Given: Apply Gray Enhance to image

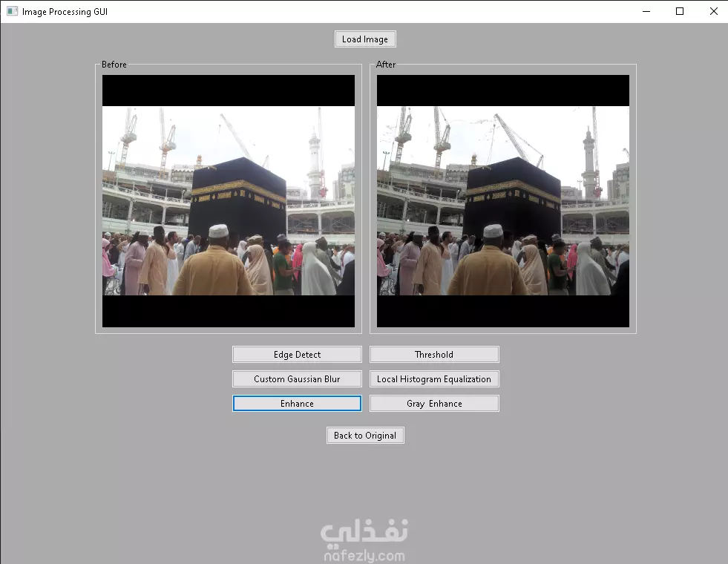Looking at the screenshot, I should tap(434, 404).
